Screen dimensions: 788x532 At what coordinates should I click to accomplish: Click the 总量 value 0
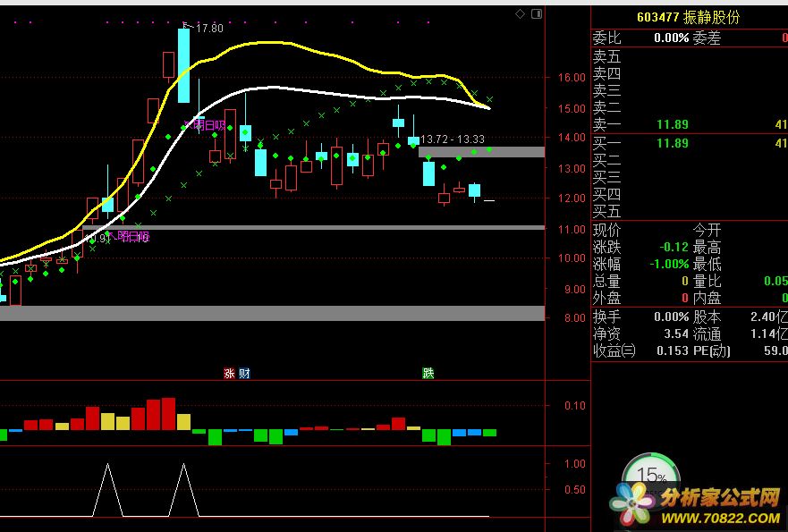[x=684, y=282]
